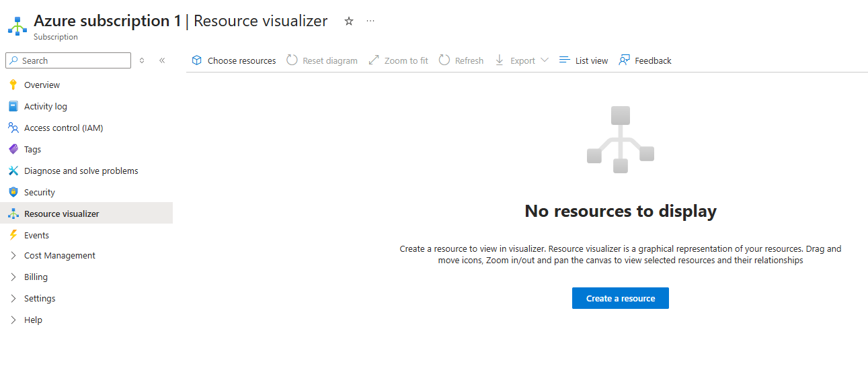Click the purple Tags icon
The width and height of the screenshot is (868, 374).
click(x=13, y=149)
